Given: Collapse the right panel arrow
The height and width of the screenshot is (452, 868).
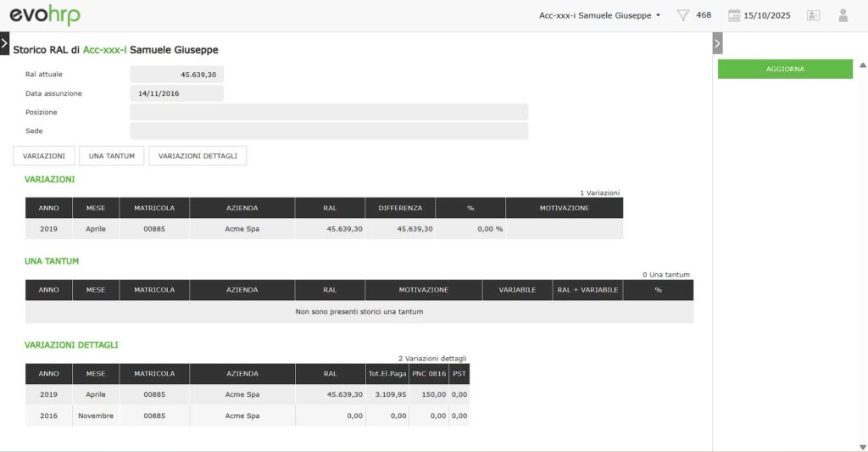Looking at the screenshot, I should click(717, 42).
